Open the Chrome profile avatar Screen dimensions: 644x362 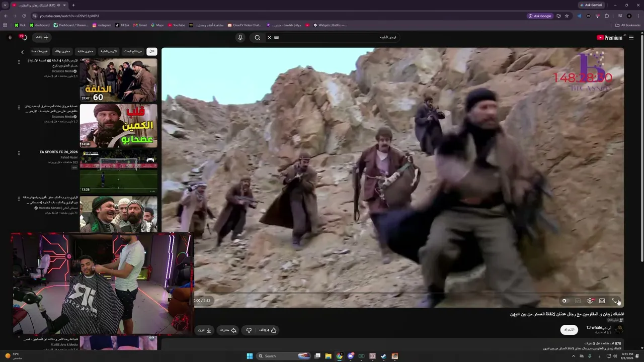(629, 16)
